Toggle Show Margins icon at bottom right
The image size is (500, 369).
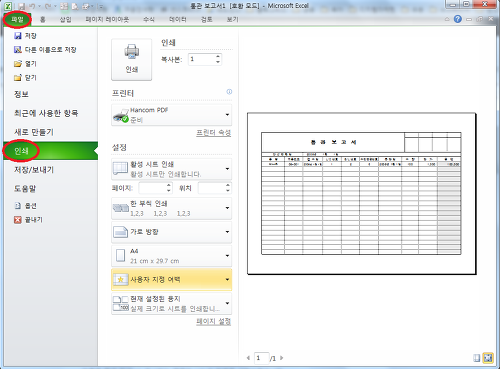point(477,358)
